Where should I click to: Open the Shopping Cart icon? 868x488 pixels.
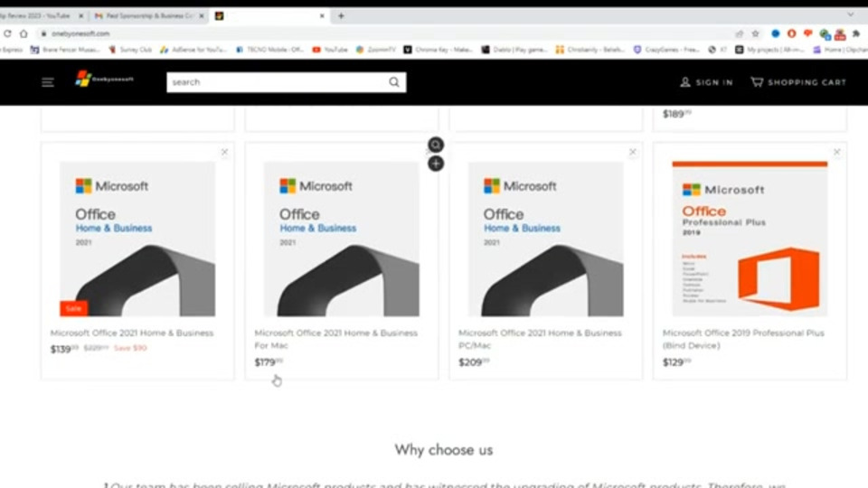pyautogui.click(x=757, y=82)
